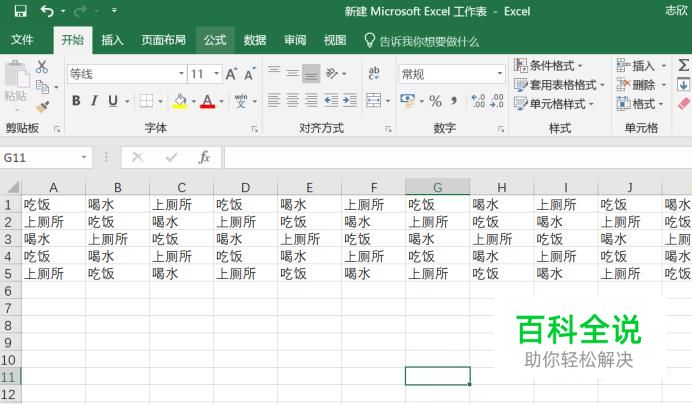Click Increase Indent icon
The width and height of the screenshot is (692, 404).
pos(350,101)
